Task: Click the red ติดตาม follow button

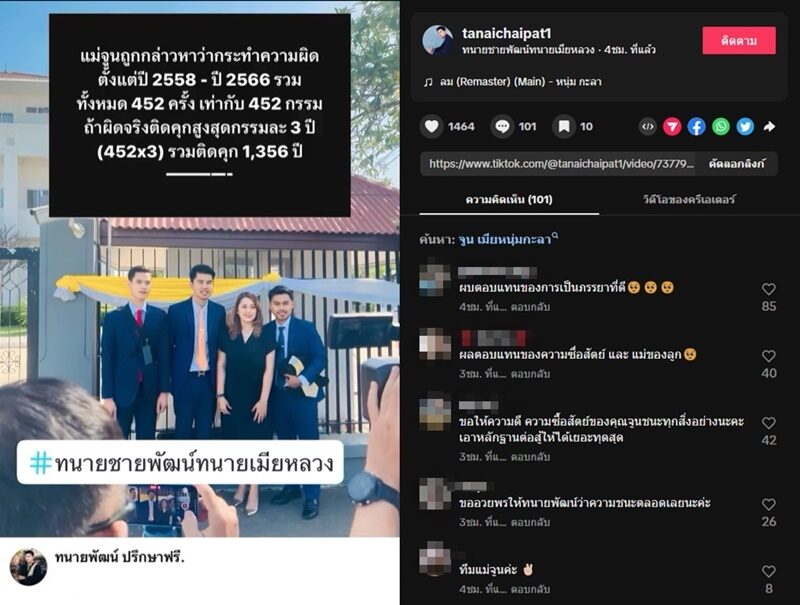Action: click(739, 41)
